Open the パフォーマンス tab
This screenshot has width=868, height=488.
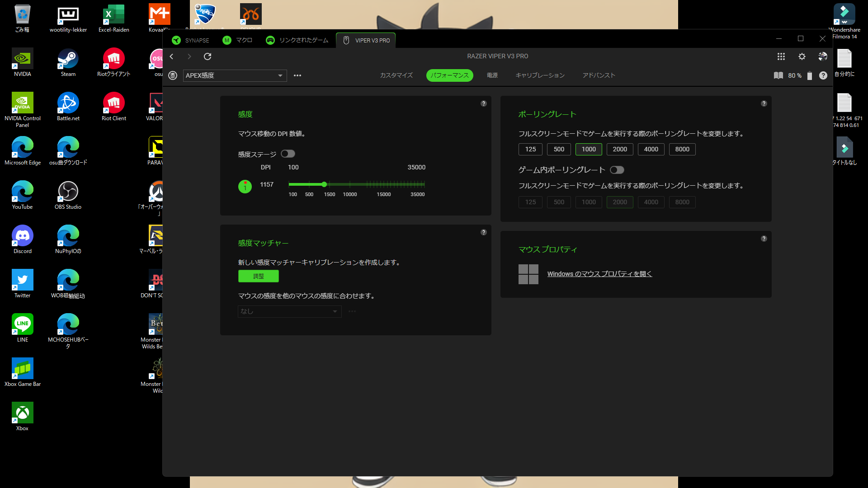450,75
